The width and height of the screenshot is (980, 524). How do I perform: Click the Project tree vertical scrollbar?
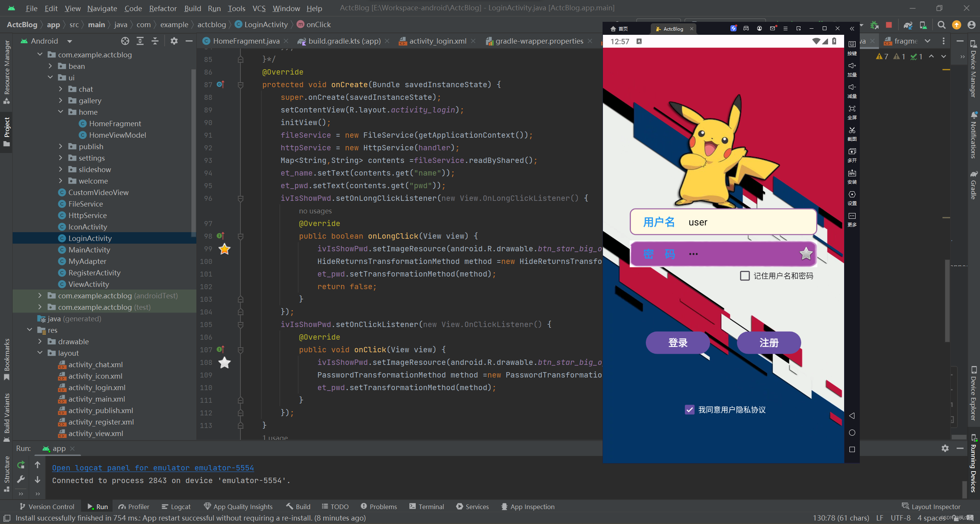pyautogui.click(x=194, y=153)
